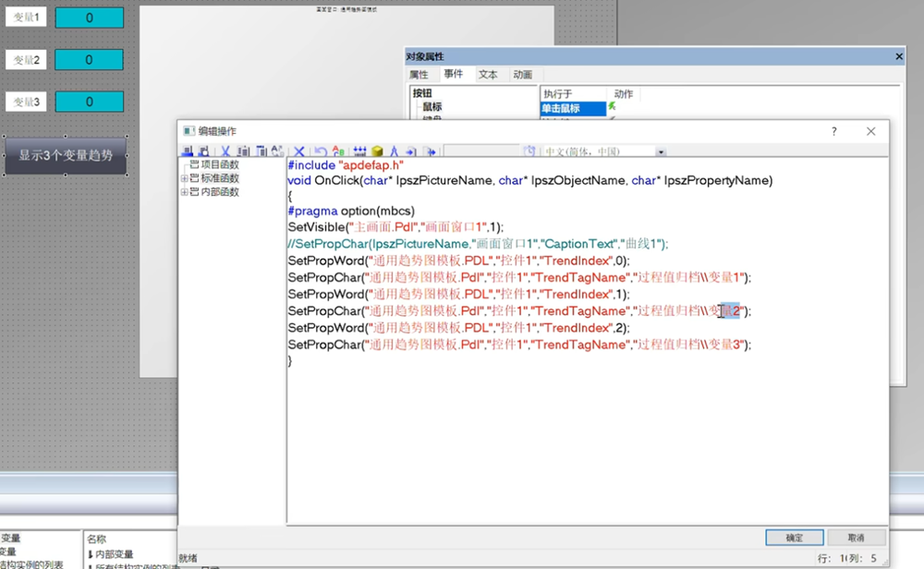Click the Cut scissors icon in editor toolbar
Image resolution: width=924 pixels, height=569 pixels.
pyautogui.click(x=225, y=151)
